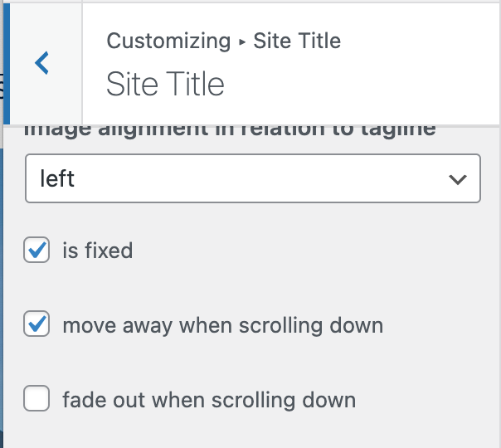Screen dimensions: 501x448
Task: Click the blue checkmark beside 'is fixed'
Action: pyautogui.click(x=37, y=250)
